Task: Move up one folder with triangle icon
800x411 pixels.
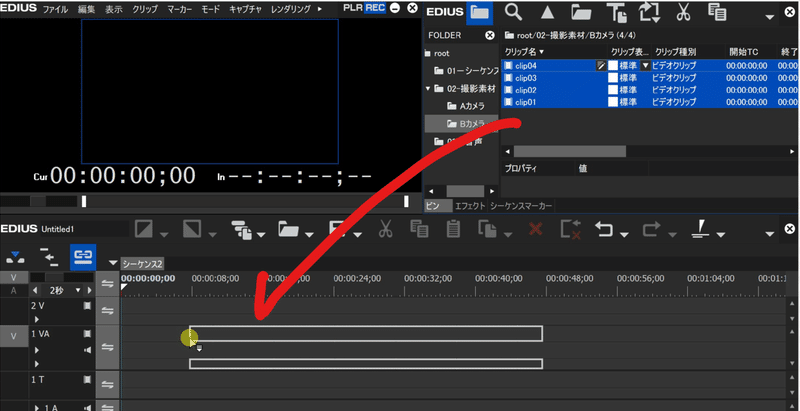Action: (547, 13)
